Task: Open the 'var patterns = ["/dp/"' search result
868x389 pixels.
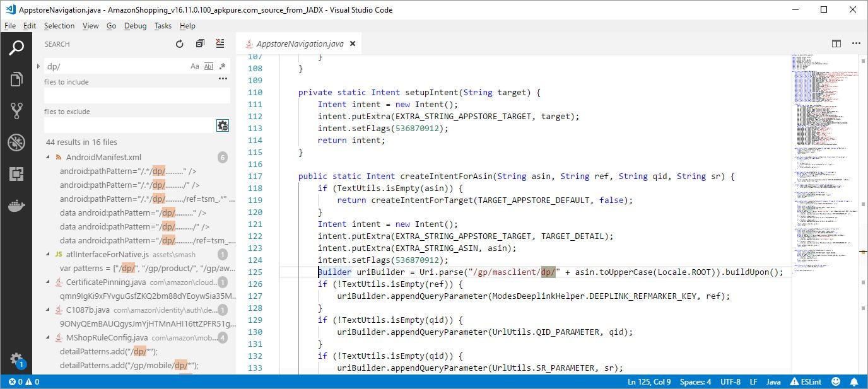Action: (x=148, y=268)
